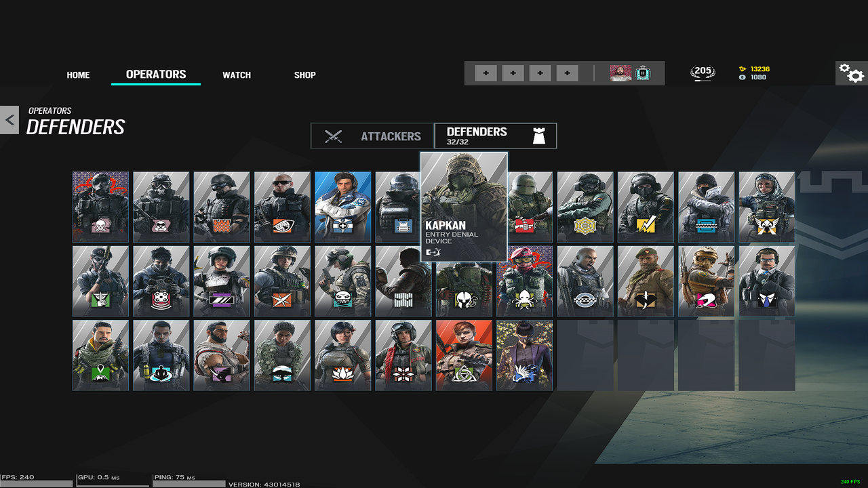The image size is (868, 488).
Task: Choose Mira with purple emblem
Action: (x=221, y=281)
